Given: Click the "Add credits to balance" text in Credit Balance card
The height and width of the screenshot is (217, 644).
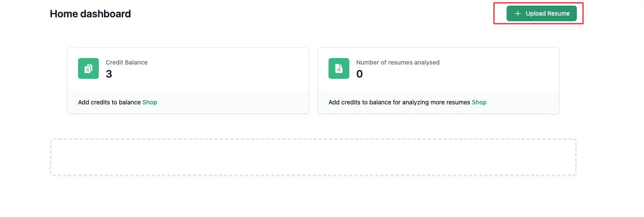Looking at the screenshot, I should pos(109,103).
